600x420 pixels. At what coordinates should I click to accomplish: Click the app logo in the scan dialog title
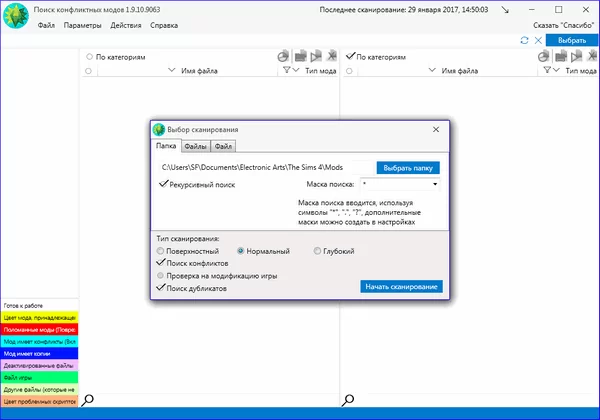(158, 129)
